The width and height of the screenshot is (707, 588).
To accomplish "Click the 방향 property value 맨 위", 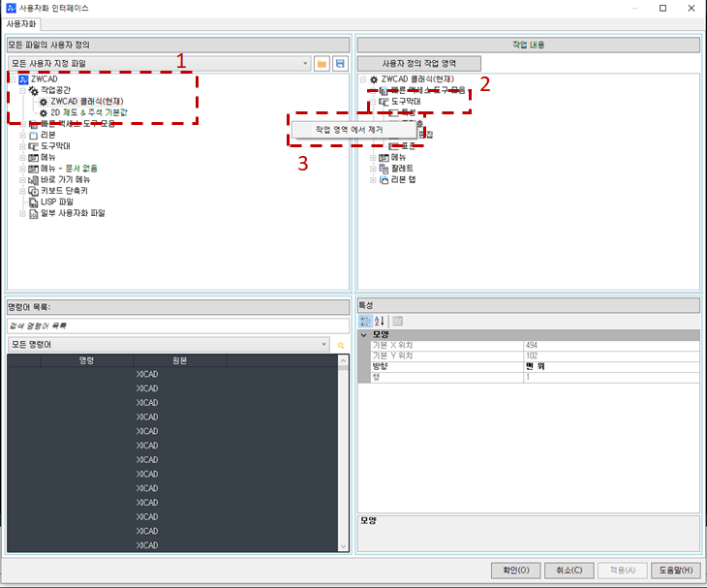I will (611, 366).
